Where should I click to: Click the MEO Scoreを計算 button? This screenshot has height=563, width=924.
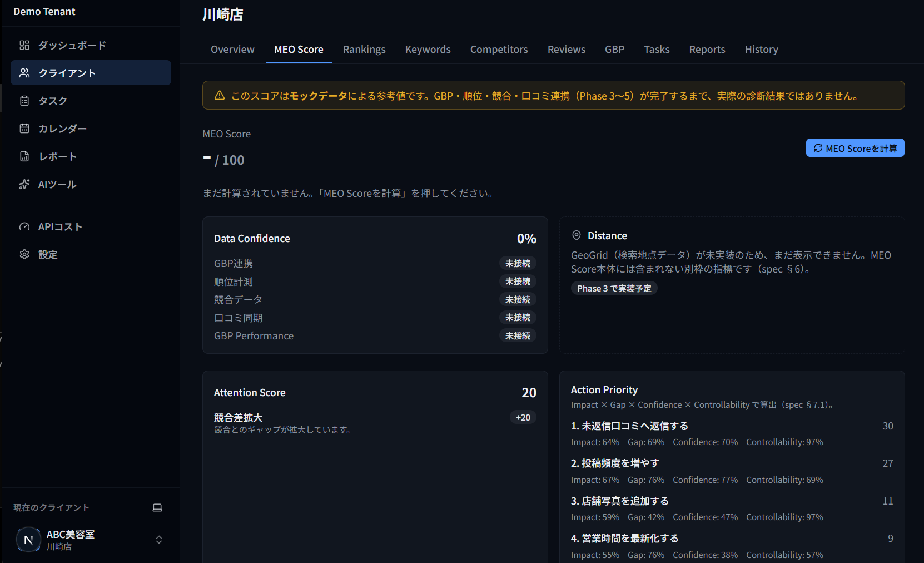(x=855, y=148)
